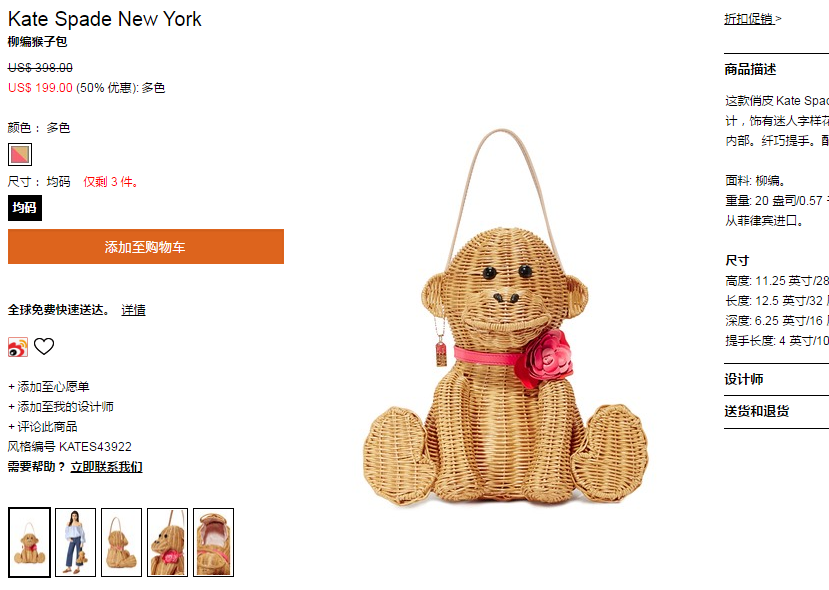This screenshot has width=829, height=590.
Task: Click the heart wishlist icon
Action: (44, 347)
